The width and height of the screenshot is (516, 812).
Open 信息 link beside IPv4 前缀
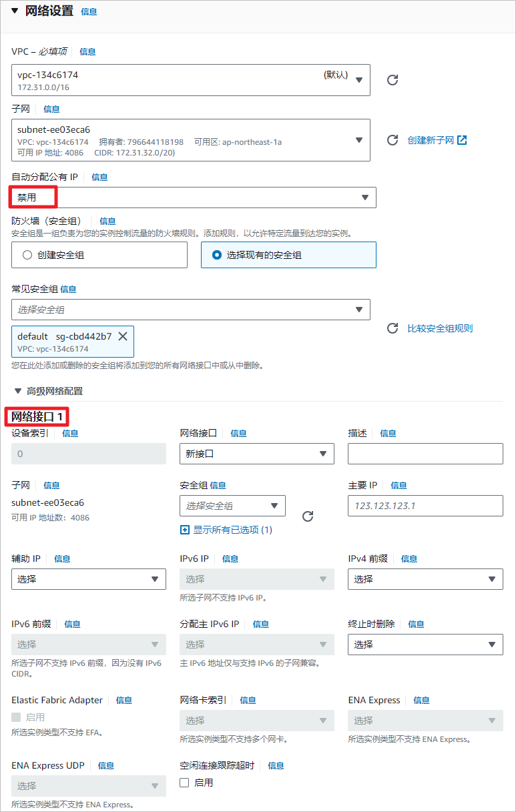point(409,558)
